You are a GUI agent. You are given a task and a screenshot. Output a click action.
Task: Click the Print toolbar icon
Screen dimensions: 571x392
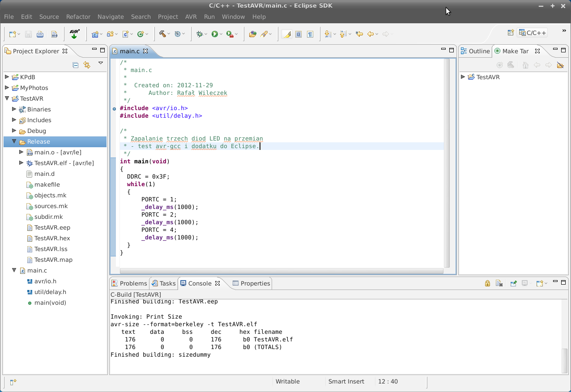(40, 34)
